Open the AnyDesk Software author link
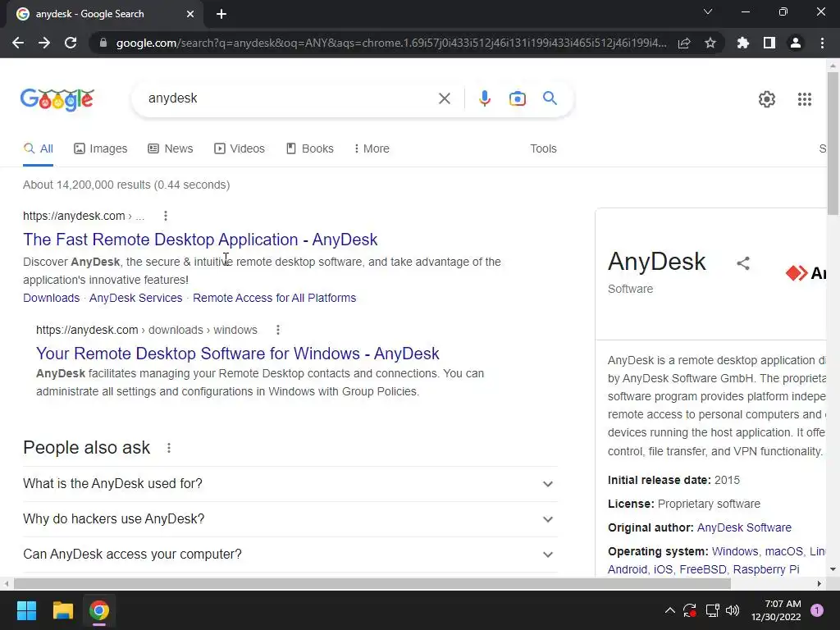The width and height of the screenshot is (840, 630). [x=744, y=527]
